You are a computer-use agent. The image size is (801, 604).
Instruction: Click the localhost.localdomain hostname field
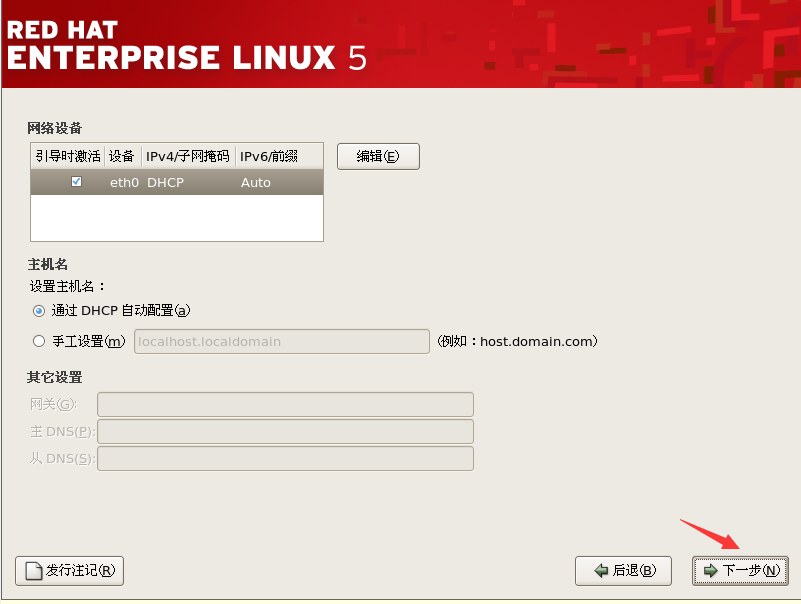tap(281, 341)
